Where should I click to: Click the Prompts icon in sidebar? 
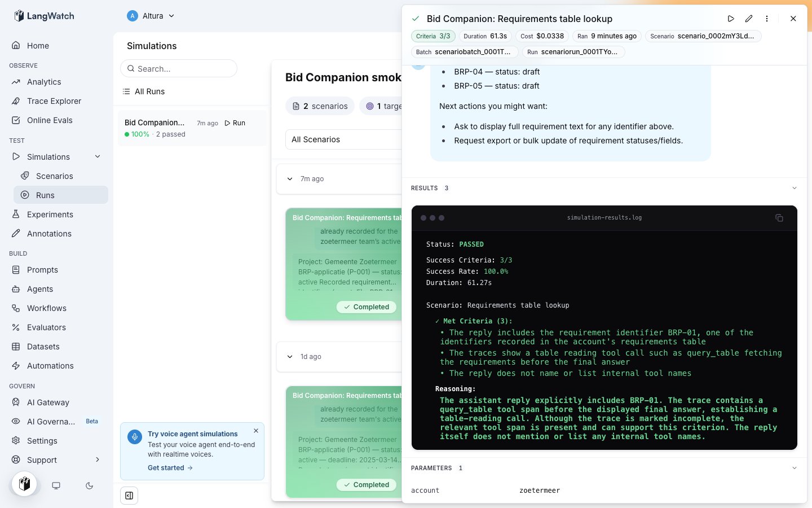(16, 270)
